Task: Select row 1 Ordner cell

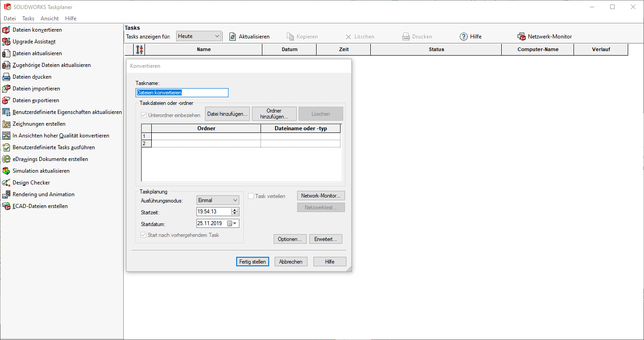Action: 206,136
